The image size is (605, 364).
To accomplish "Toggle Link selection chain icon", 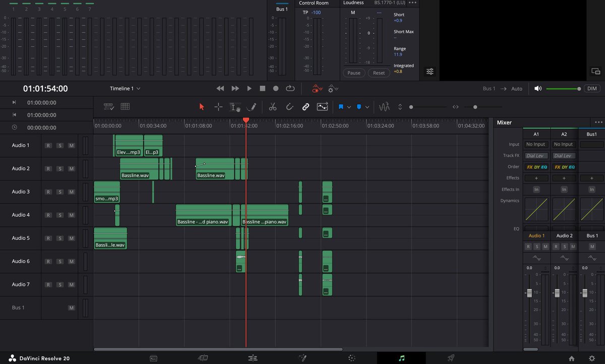I will (306, 107).
